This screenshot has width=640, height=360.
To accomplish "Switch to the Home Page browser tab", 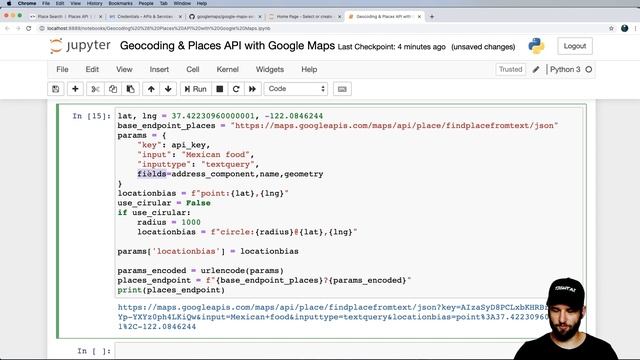I will coord(304,16).
